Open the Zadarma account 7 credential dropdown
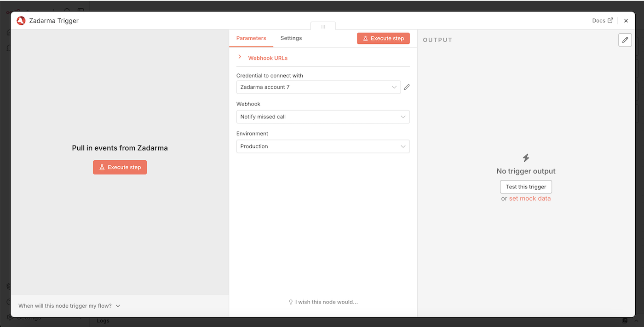The image size is (644, 327). pos(318,87)
